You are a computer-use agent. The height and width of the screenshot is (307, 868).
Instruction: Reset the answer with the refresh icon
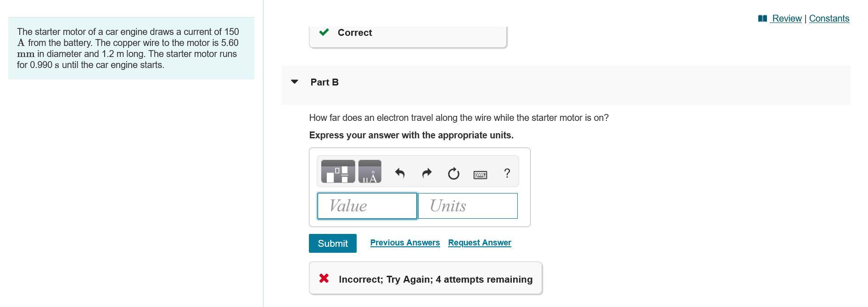click(453, 172)
